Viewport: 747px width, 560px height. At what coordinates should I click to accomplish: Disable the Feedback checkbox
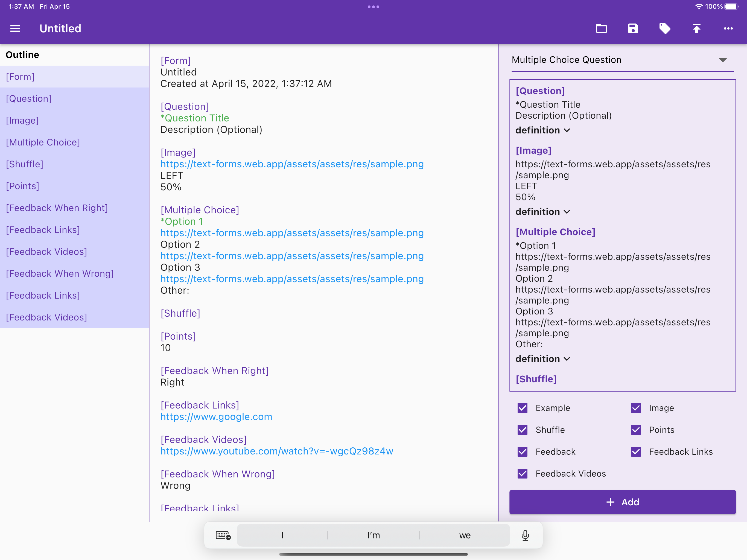523,452
